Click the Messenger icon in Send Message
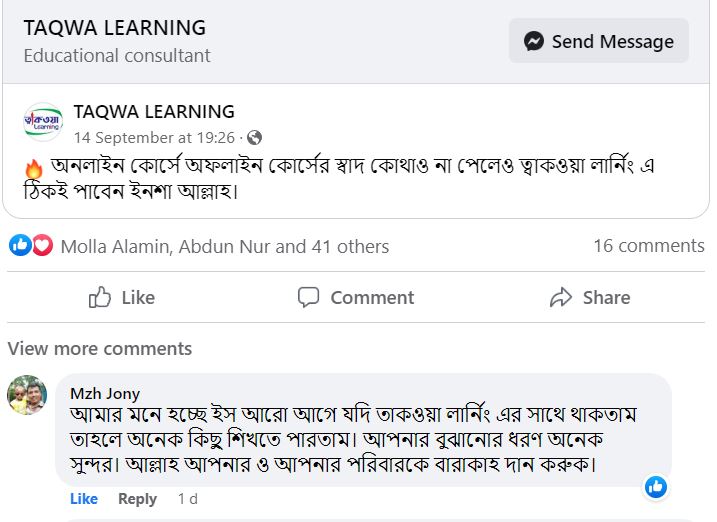The width and height of the screenshot is (717, 522). coord(535,41)
